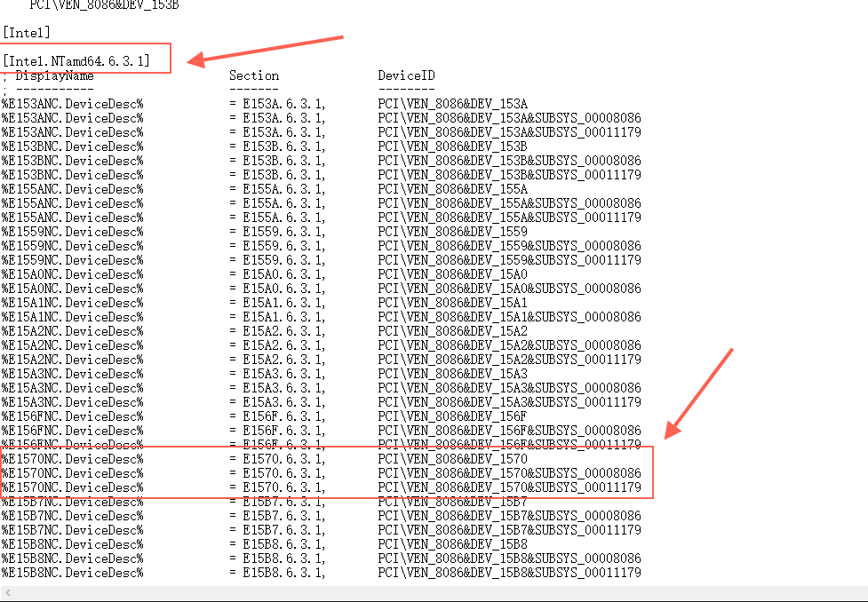Click device ID DEV_15B8&SUBSYS_00008086
868x602 pixels.
(509, 558)
